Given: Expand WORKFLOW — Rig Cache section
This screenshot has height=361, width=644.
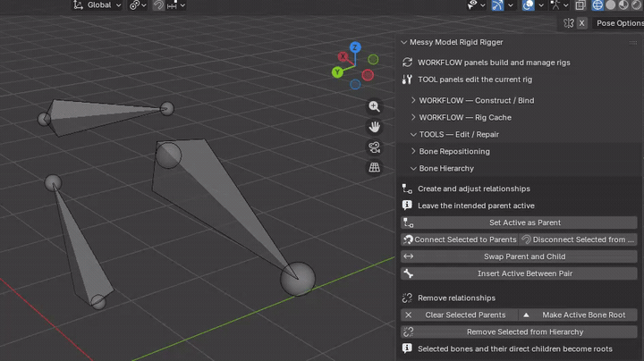Looking at the screenshot, I should click(413, 117).
